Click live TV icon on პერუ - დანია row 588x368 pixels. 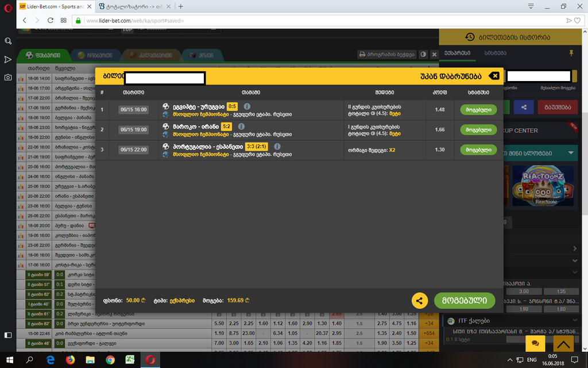91,225
